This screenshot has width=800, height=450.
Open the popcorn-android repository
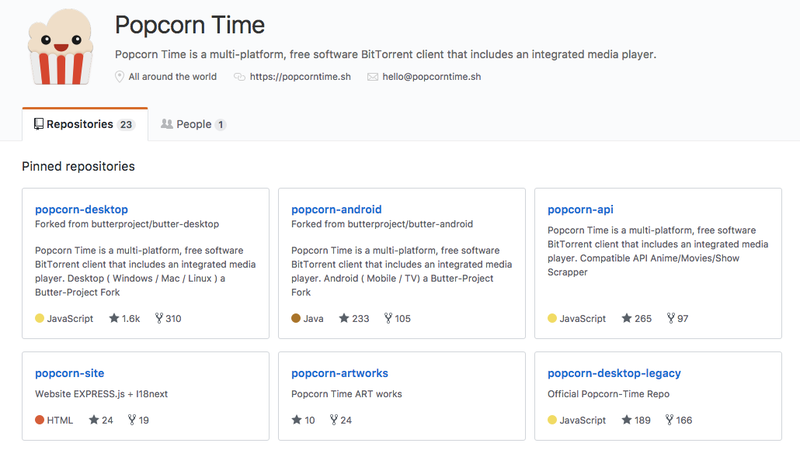336,209
